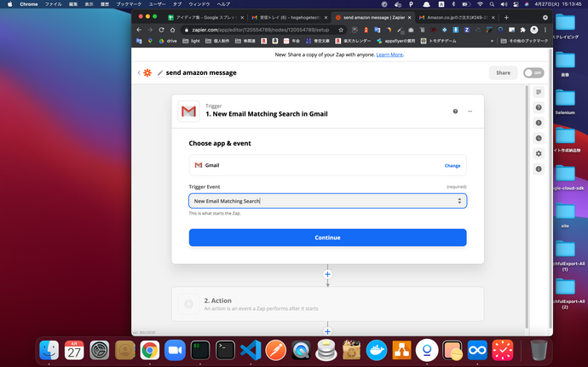The width and height of the screenshot is (588, 367).
Task: Launch Zoom from the Dock
Action: click(175, 351)
